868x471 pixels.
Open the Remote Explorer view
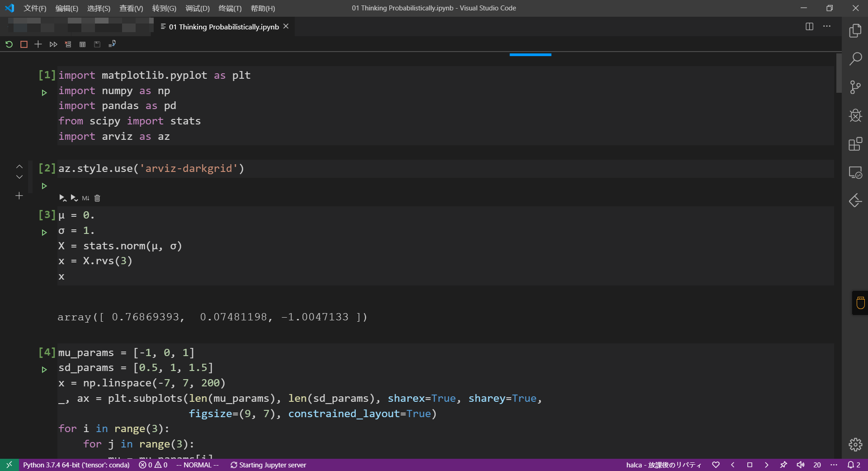pos(855,172)
